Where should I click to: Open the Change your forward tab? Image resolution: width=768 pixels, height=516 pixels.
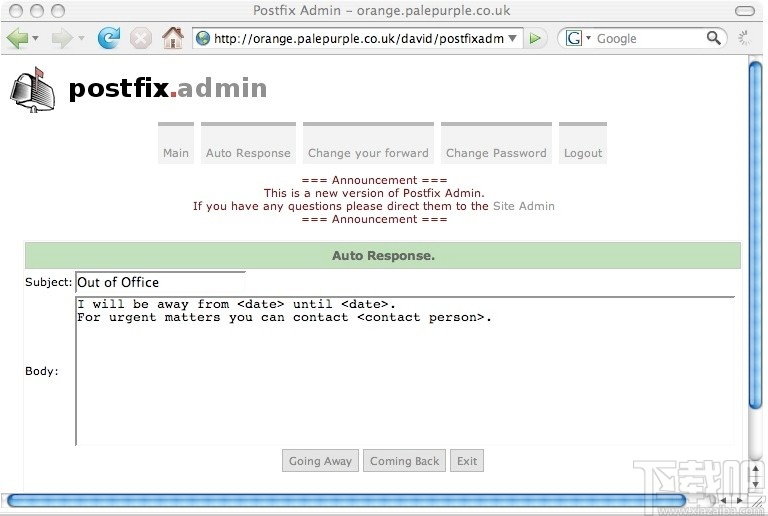(x=368, y=143)
